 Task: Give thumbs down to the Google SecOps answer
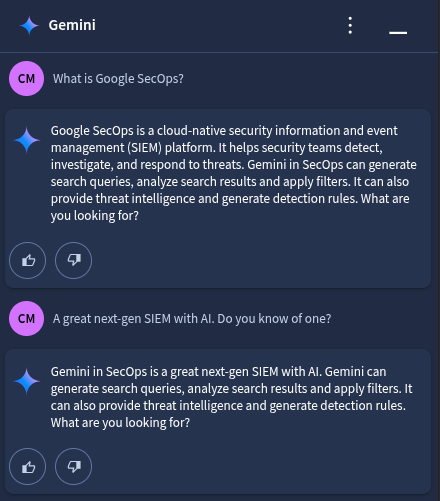tap(73, 260)
